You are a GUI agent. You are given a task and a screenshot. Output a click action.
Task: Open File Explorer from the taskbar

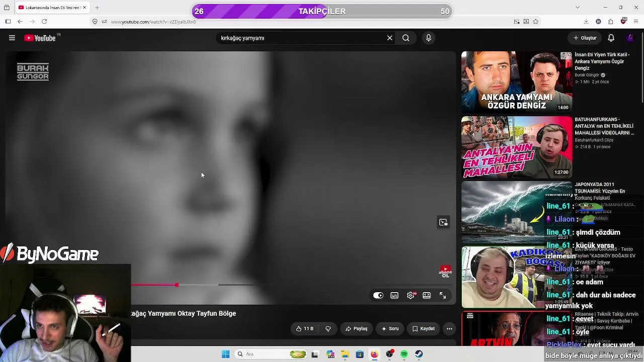(345, 354)
